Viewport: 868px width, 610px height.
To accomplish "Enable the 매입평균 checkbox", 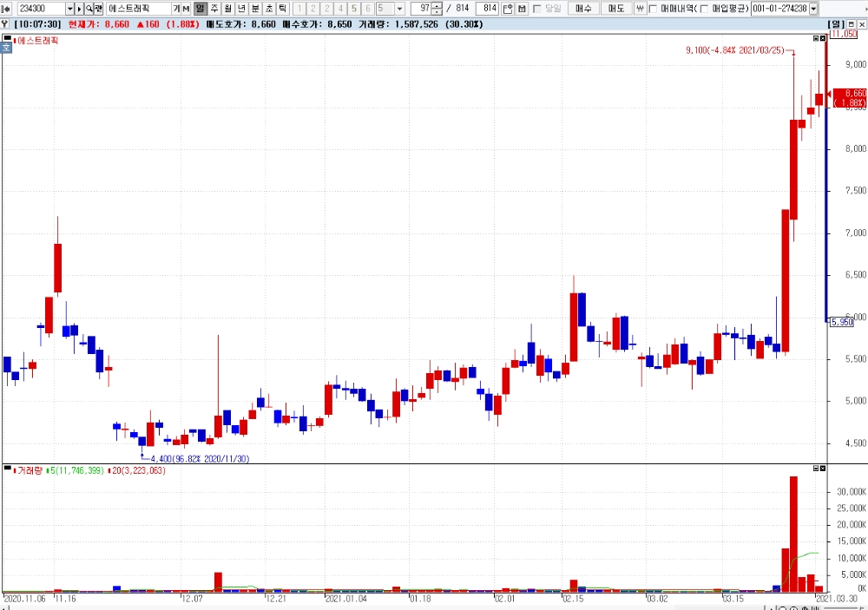I will 704,9.
